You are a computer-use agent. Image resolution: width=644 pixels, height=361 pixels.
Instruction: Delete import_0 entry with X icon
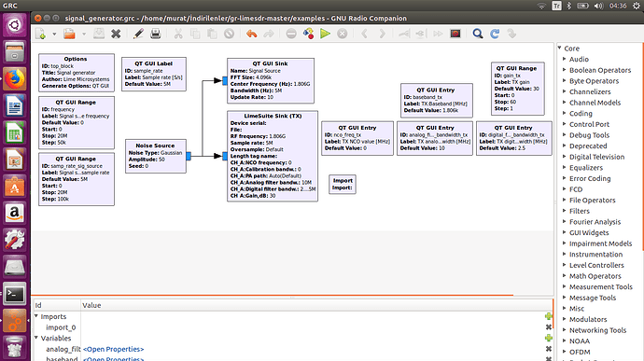click(x=548, y=327)
